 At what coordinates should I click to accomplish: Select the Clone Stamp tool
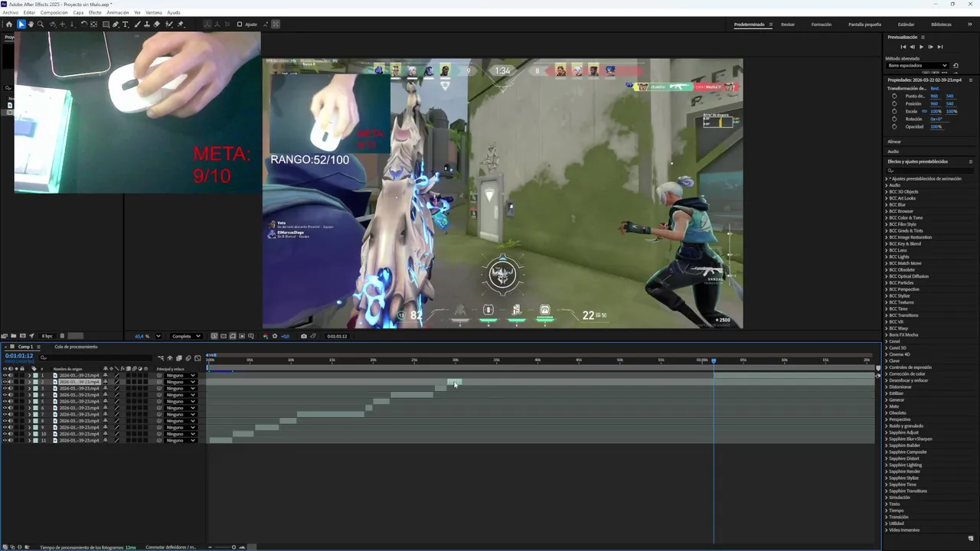click(x=147, y=24)
